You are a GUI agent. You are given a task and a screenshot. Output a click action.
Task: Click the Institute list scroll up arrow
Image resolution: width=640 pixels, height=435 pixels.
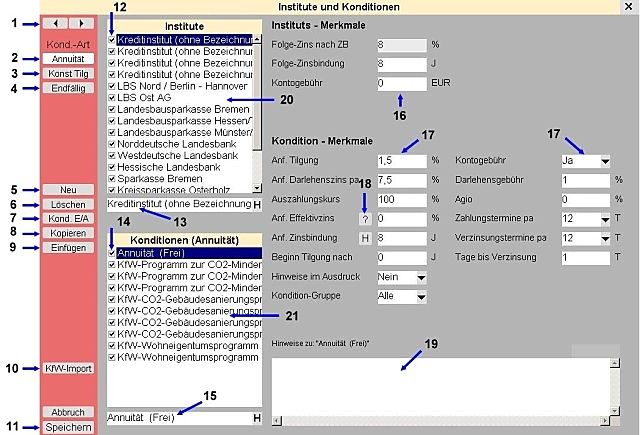coord(257,39)
